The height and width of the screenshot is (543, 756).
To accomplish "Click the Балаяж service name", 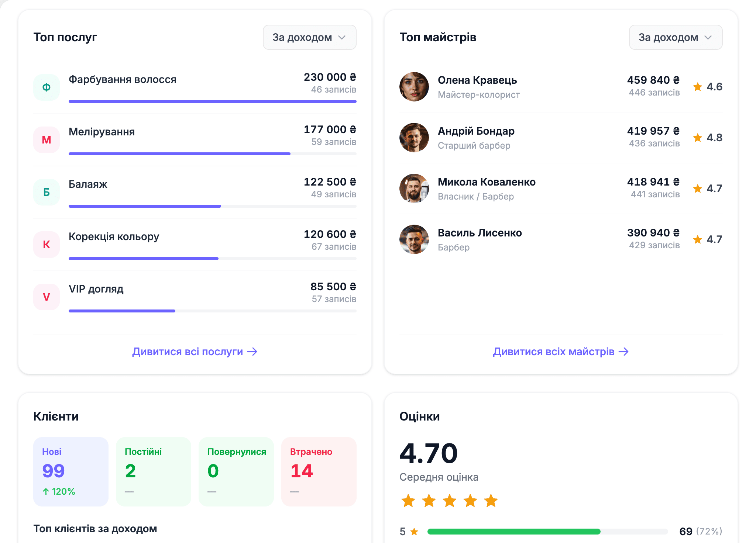I will coord(88,184).
